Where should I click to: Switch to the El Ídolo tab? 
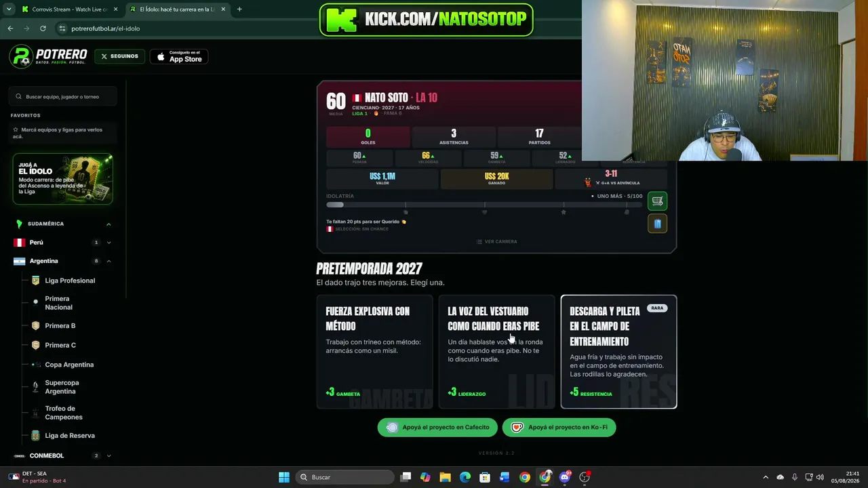(x=177, y=9)
